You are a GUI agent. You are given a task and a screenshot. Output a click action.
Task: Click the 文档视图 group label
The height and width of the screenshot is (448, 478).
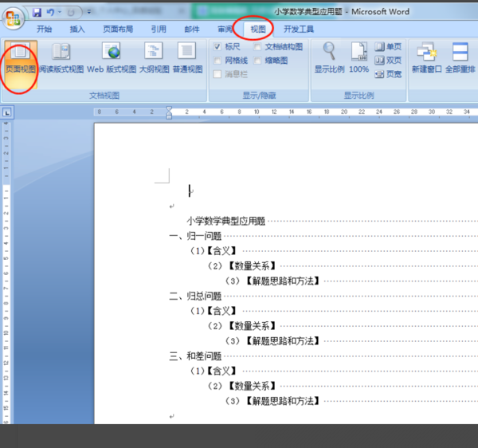(104, 96)
